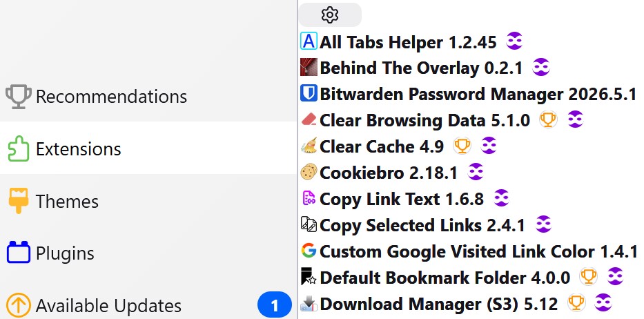This screenshot has height=319, width=644.
Task: Click the Bitwarden shield icon
Action: pos(309,93)
